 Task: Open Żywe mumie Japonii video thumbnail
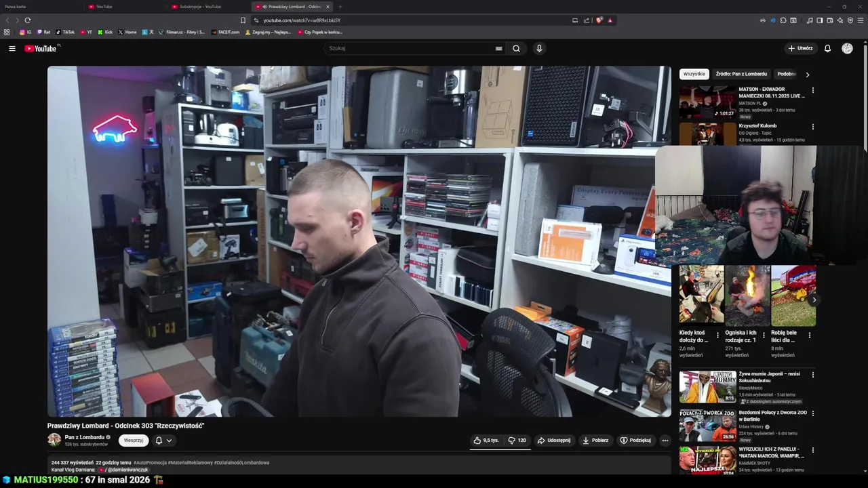(x=708, y=386)
